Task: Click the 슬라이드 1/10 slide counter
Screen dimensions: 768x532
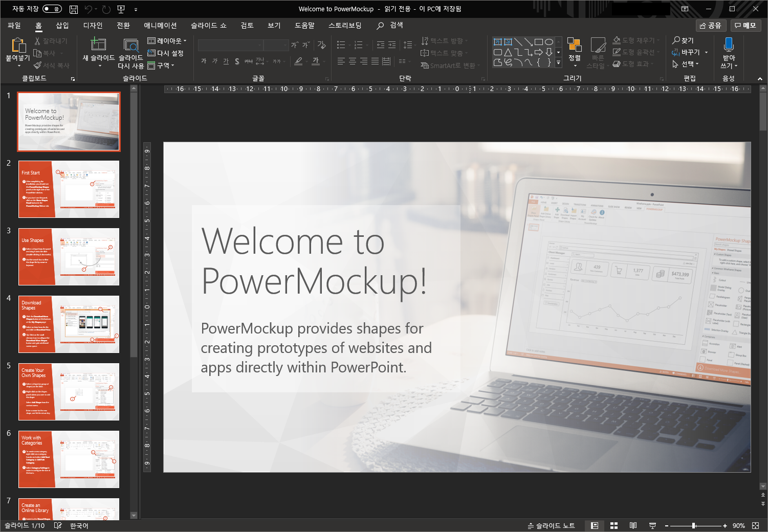Action: pyautogui.click(x=25, y=525)
